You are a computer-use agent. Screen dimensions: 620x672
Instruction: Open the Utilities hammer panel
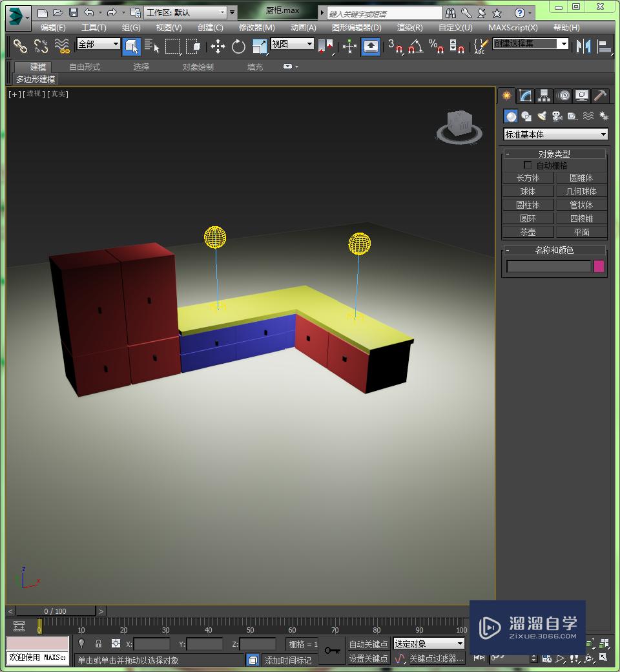(600, 96)
